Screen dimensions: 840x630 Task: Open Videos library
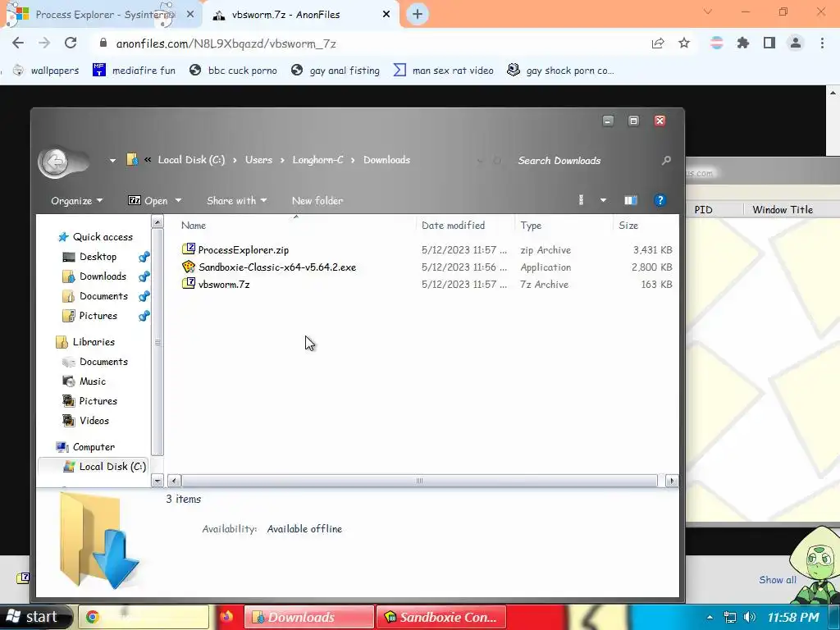86,421
